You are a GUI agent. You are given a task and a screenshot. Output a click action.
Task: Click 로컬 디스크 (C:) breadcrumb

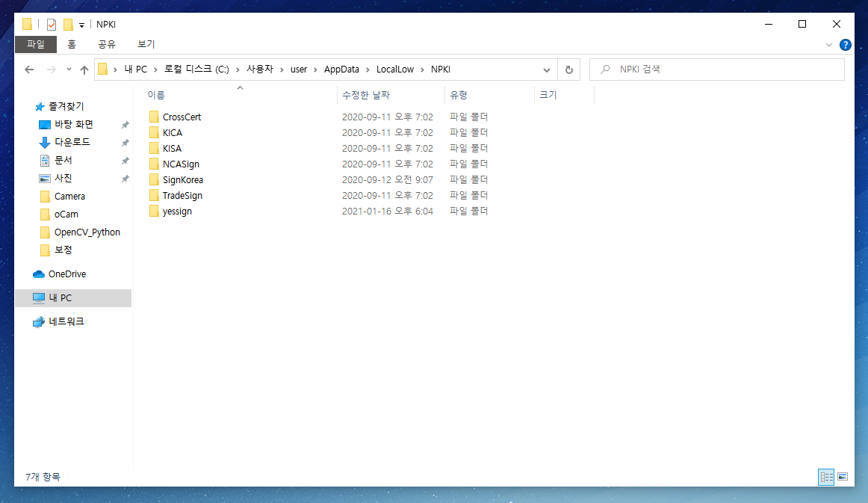tap(196, 70)
